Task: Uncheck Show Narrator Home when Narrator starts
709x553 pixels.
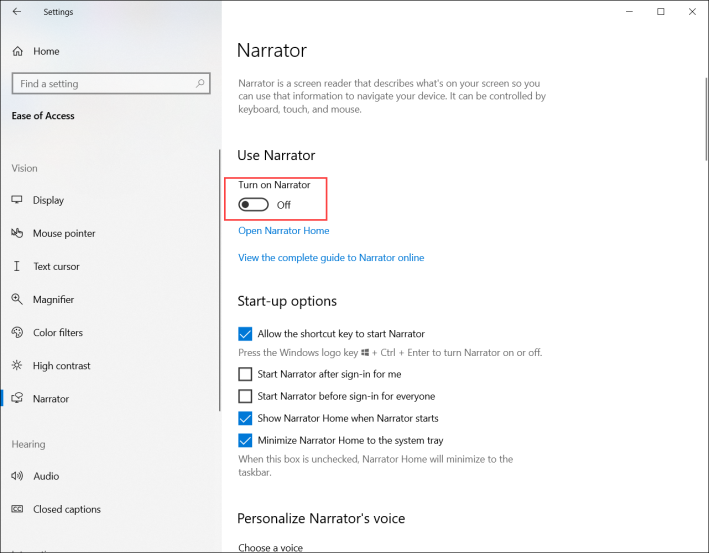Action: 245,418
